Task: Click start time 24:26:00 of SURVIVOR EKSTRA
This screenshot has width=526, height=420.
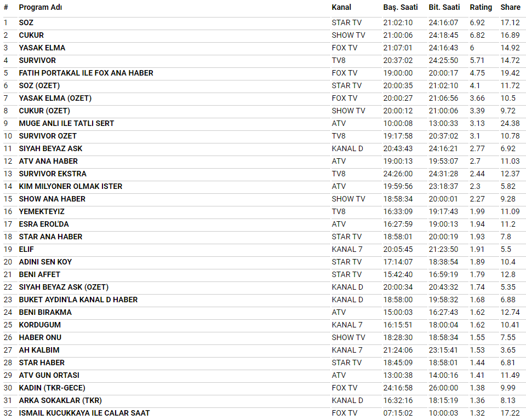Action: coord(398,174)
